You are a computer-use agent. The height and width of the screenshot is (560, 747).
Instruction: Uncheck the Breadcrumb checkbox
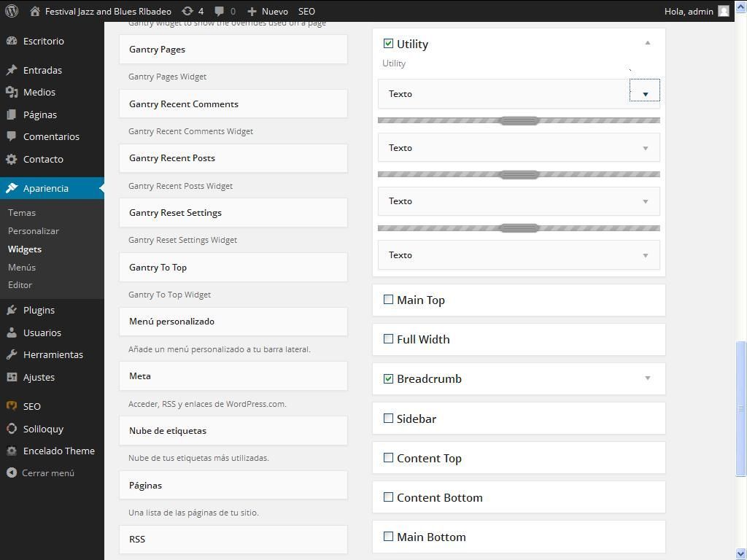[388, 378]
